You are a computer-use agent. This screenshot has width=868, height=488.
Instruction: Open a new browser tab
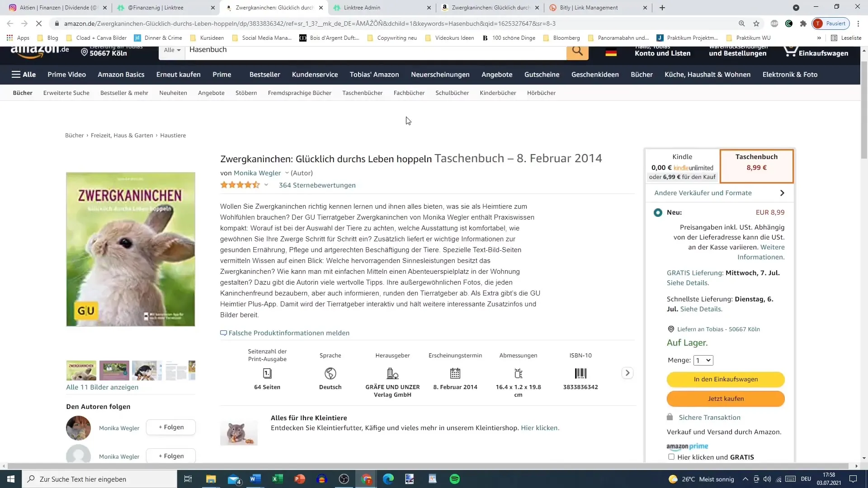(662, 8)
